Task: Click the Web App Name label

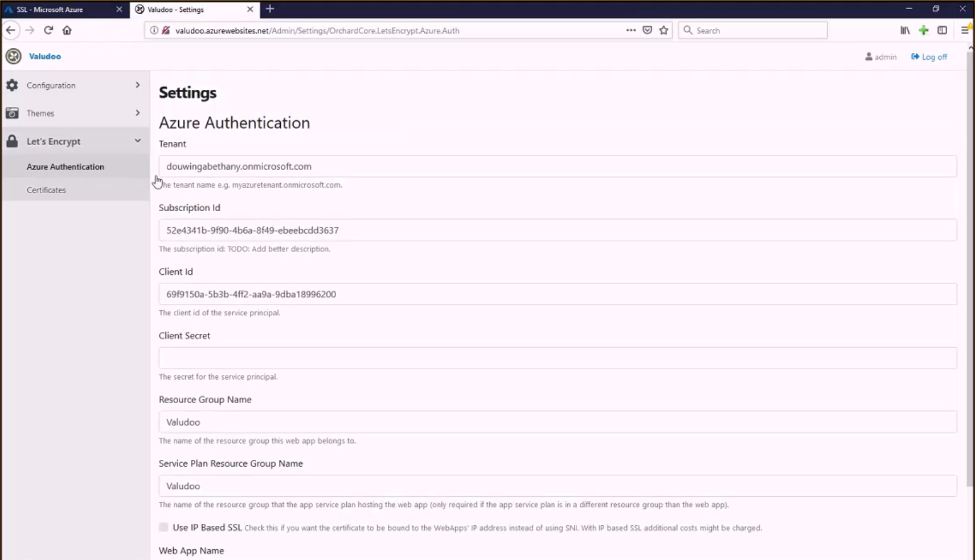Action: tap(191, 550)
